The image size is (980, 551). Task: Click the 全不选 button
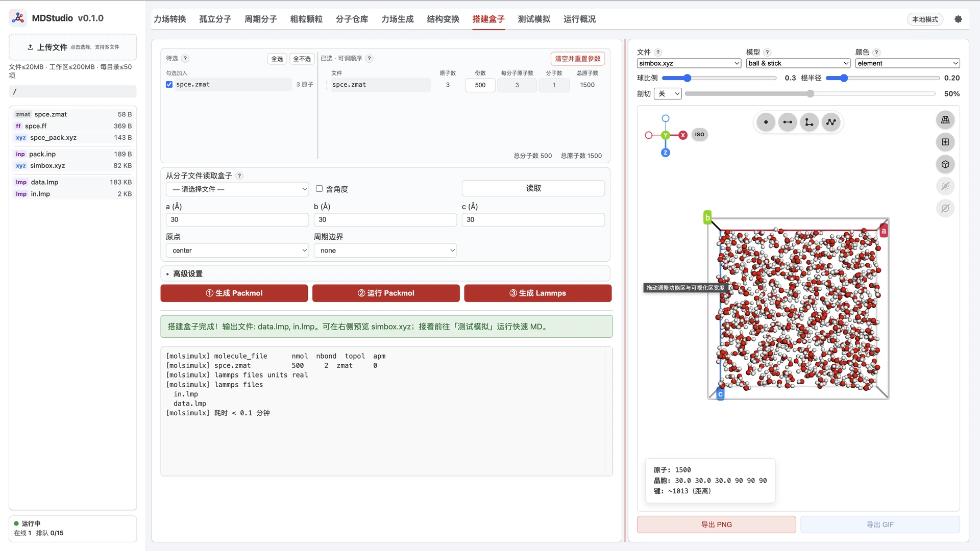302,59
